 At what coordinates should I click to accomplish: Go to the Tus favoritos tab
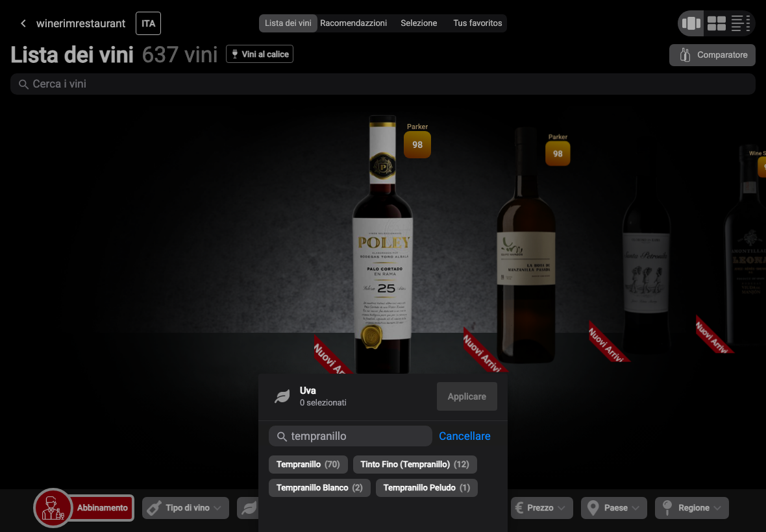coord(477,23)
